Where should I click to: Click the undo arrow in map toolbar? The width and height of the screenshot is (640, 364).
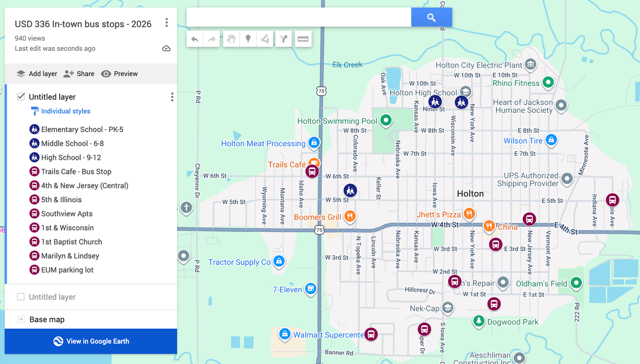pyautogui.click(x=195, y=39)
